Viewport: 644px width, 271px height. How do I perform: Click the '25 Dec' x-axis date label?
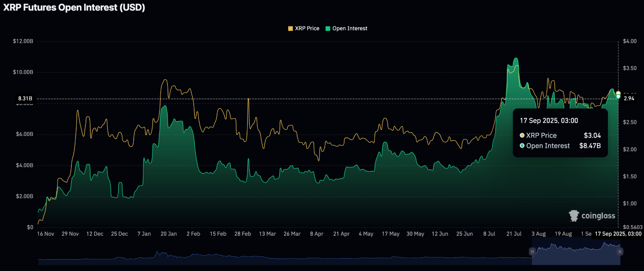119,234
